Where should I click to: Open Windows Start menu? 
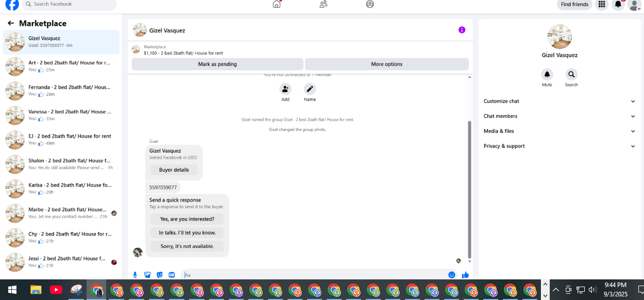(12, 290)
